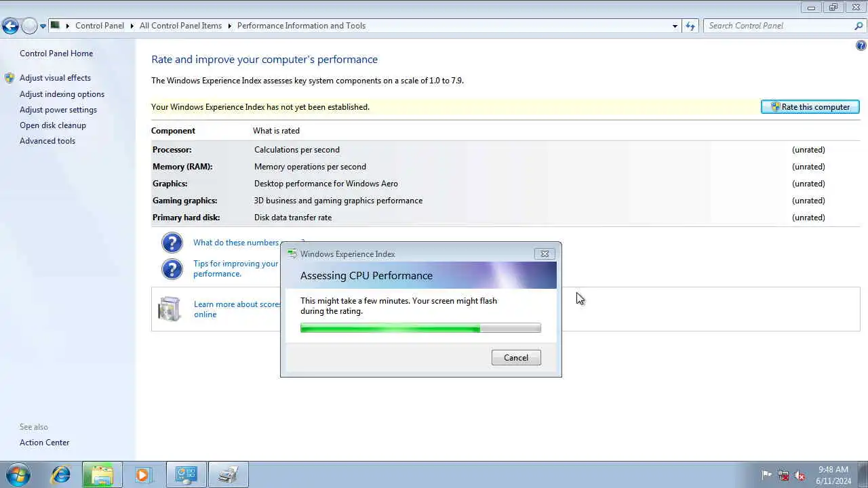Open the Windows Start menu
The height and width of the screenshot is (488, 868).
(18, 474)
